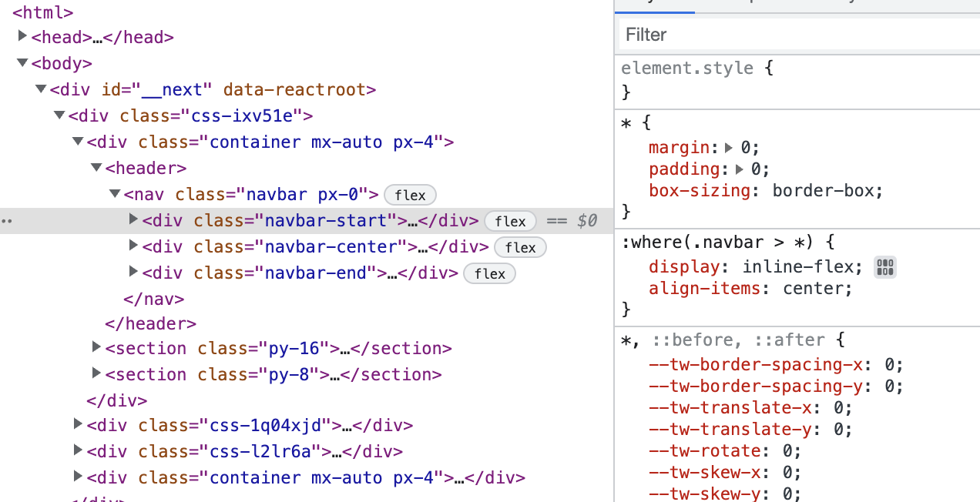This screenshot has width=980, height=502.
Task: Click the more-actions dots beside the selected element
Action: point(7,220)
